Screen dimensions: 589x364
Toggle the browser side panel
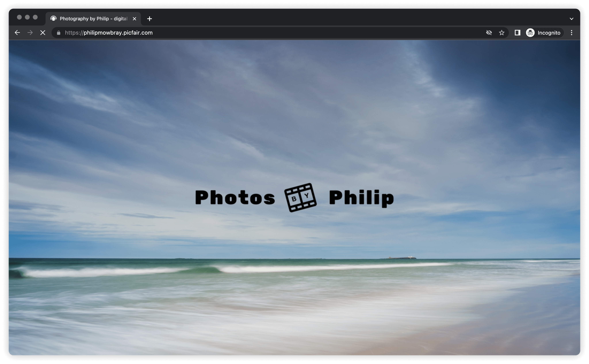click(x=517, y=32)
